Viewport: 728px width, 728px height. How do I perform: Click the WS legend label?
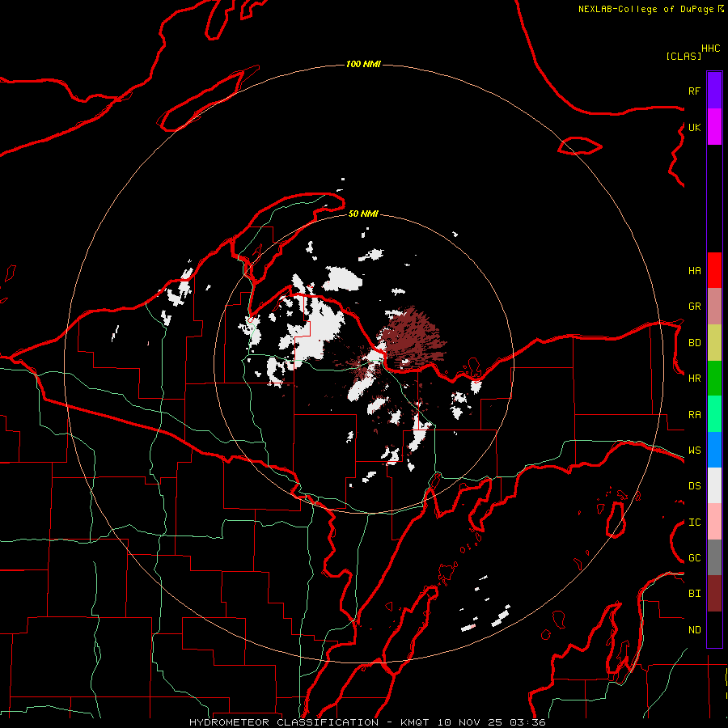tap(694, 451)
